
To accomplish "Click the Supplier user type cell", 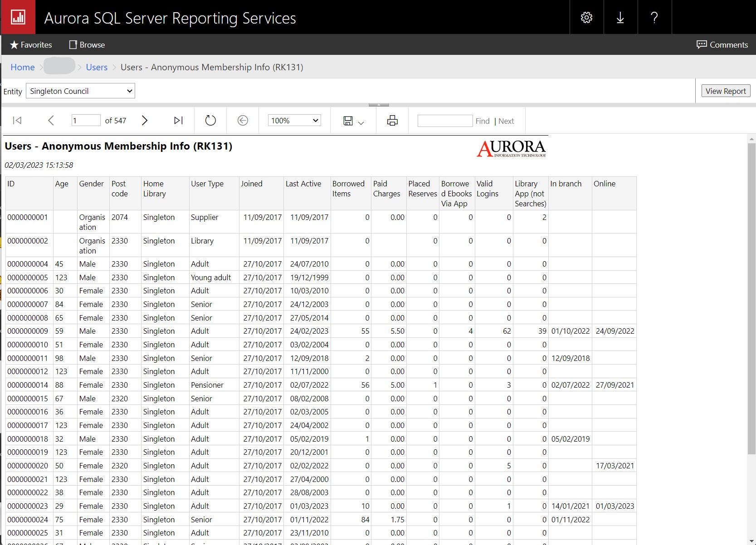I will pos(205,217).
